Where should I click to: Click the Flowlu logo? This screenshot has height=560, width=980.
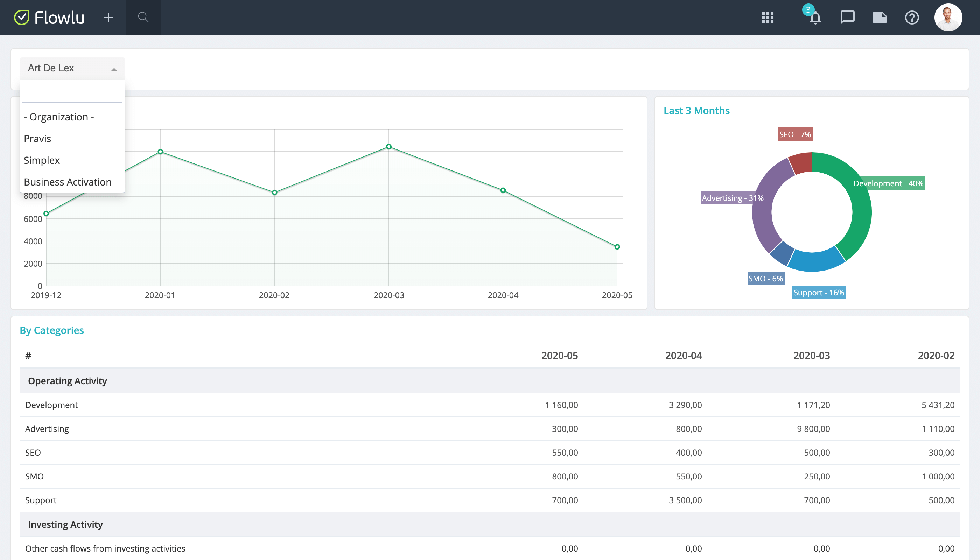(49, 17)
